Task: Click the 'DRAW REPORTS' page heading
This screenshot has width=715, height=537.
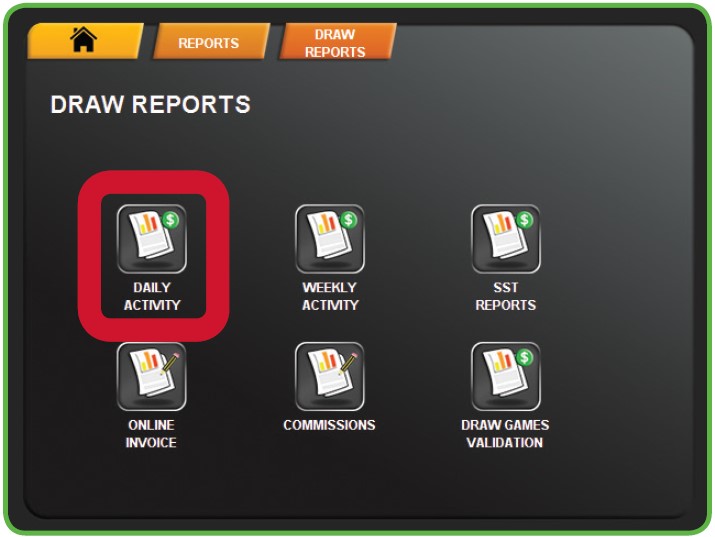Action: (x=150, y=104)
